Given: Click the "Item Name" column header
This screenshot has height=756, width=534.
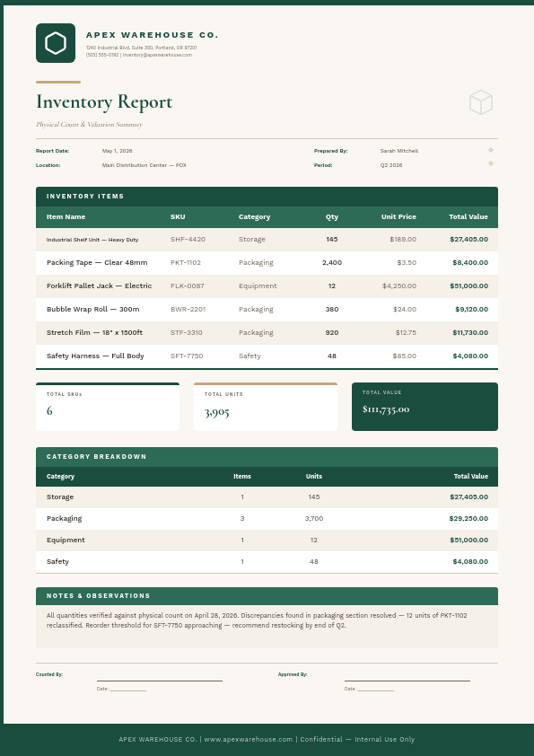Looking at the screenshot, I should [66, 217].
